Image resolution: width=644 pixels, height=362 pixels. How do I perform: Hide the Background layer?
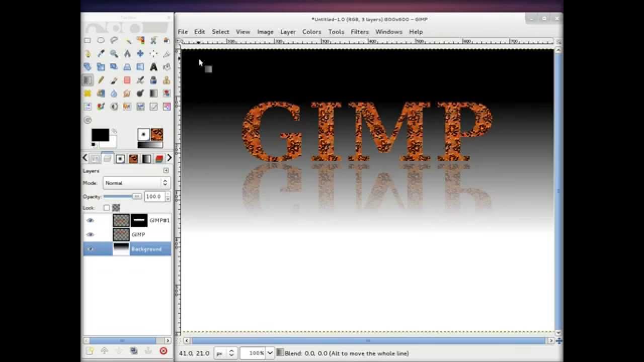pos(90,249)
